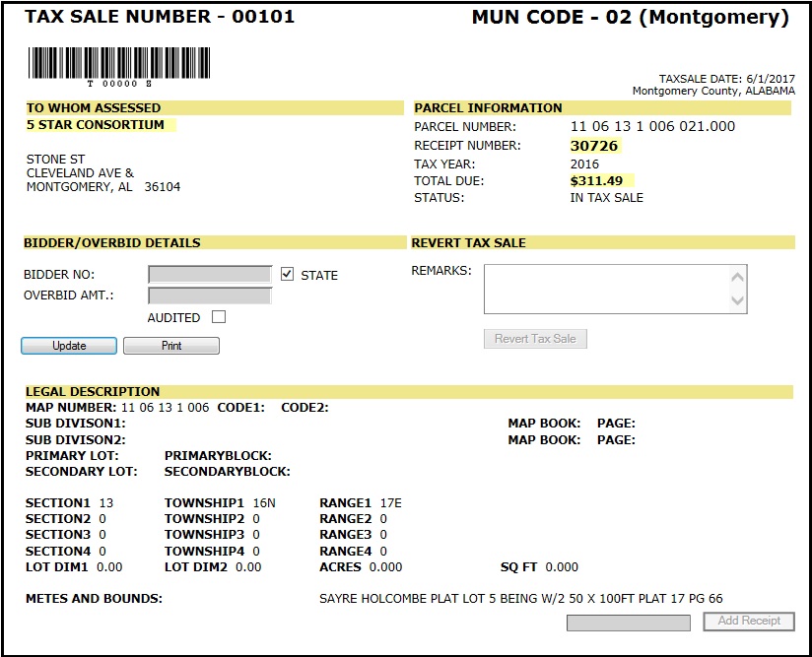
Task: Select the receipt input box beside Add Receipt
Action: pos(628,623)
